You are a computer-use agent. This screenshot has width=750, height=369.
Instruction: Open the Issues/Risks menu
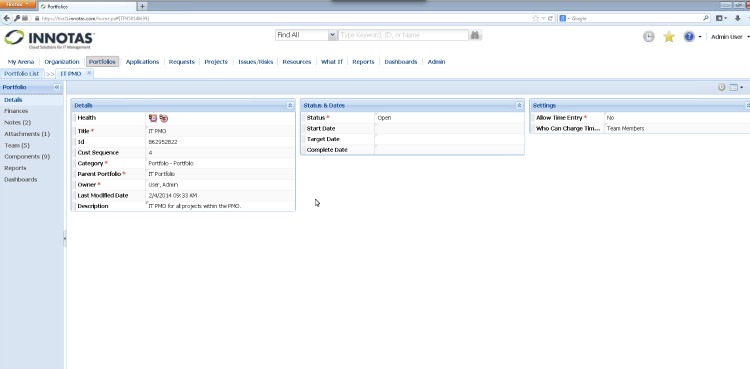(255, 62)
